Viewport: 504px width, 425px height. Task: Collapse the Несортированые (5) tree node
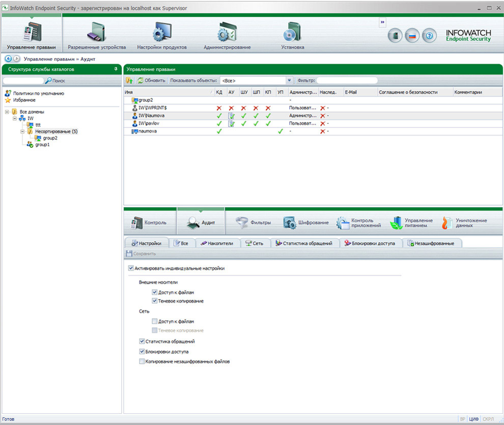[22, 131]
